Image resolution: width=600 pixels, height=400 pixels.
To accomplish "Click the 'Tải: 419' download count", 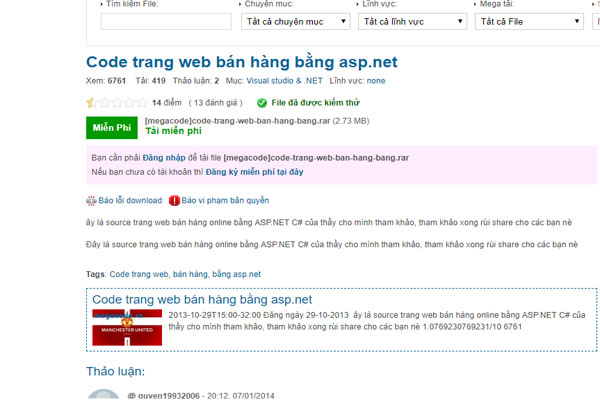I will pyautogui.click(x=150, y=81).
